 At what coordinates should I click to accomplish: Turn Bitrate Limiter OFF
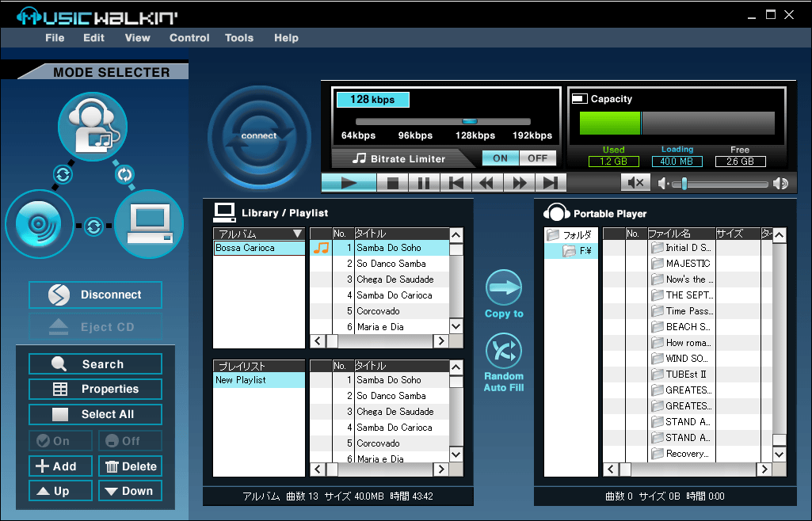(x=538, y=158)
